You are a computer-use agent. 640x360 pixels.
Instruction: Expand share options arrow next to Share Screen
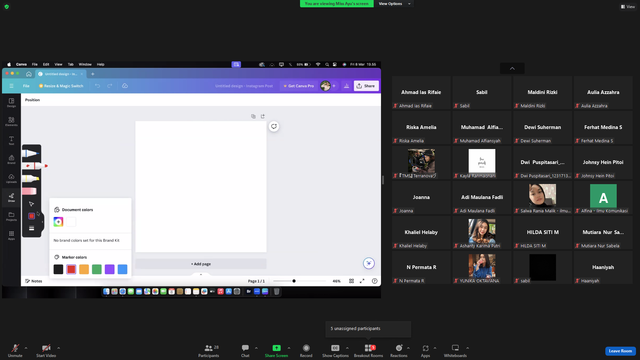pos(289,348)
